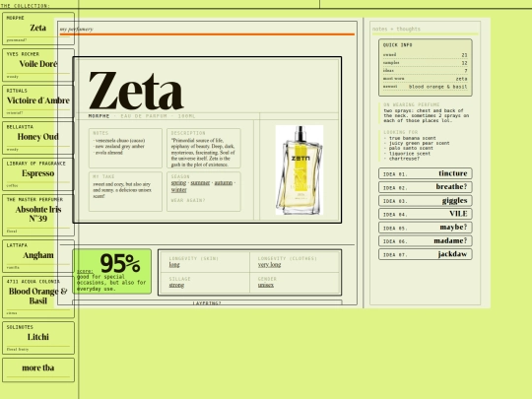The width and height of the screenshot is (532, 399).
Task: Open Idea 05 maybe?
Action: 426,228
